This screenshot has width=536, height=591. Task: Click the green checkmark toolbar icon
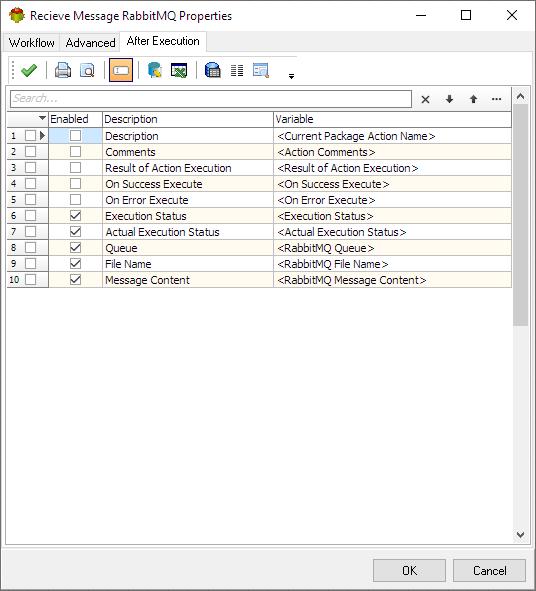click(29, 70)
